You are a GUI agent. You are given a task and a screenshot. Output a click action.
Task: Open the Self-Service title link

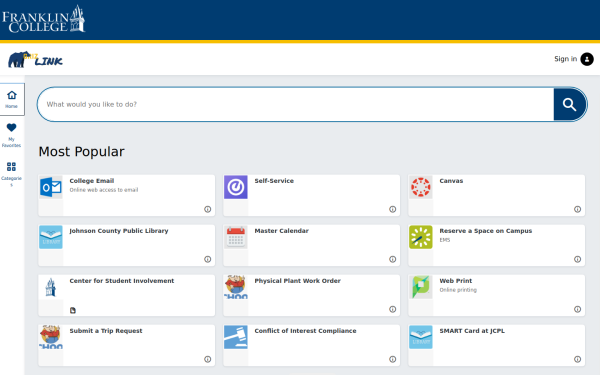(x=274, y=181)
